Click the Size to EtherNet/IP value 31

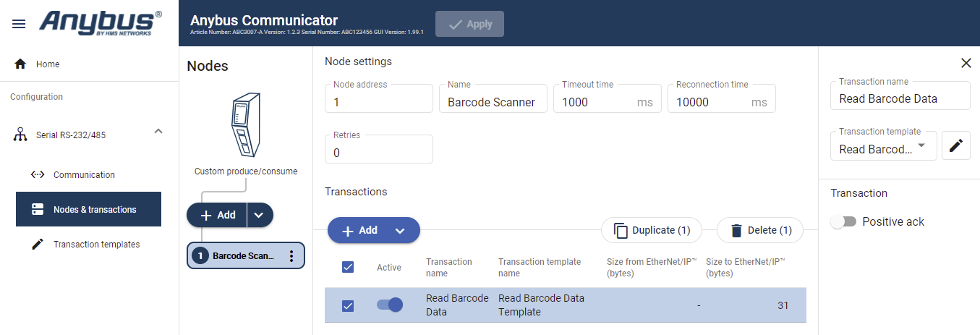783,305
